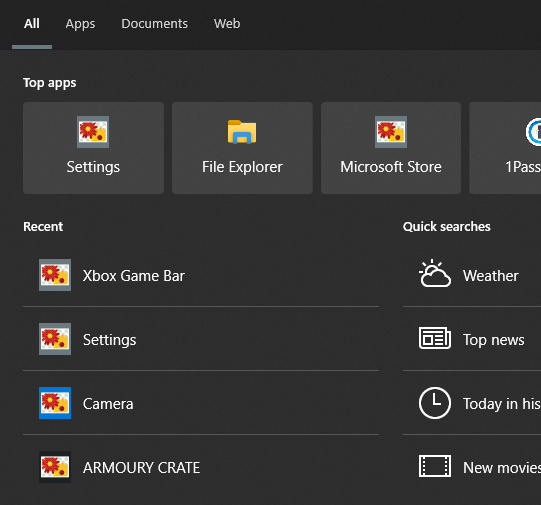The height and width of the screenshot is (505, 541).
Task: Run the Weather quick search
Action: click(472, 275)
